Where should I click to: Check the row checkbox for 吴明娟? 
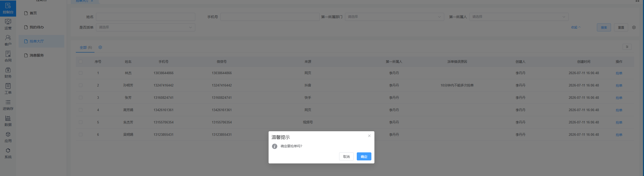81,135
